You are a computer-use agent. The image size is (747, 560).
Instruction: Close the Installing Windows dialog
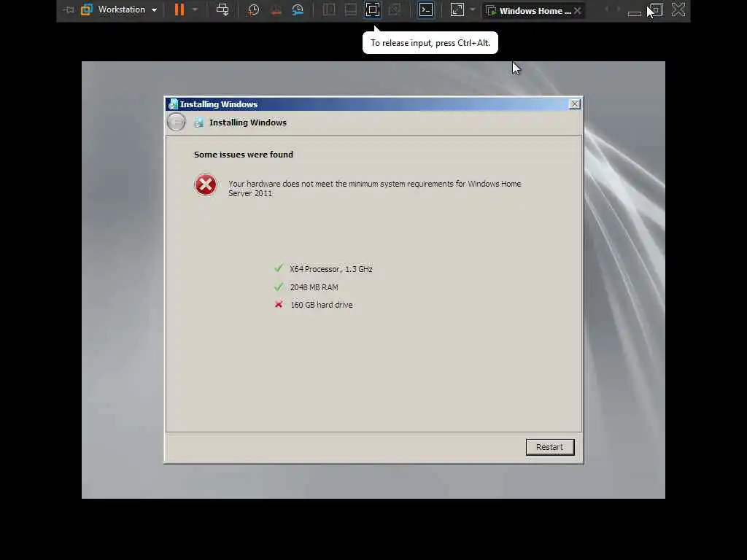click(x=575, y=104)
